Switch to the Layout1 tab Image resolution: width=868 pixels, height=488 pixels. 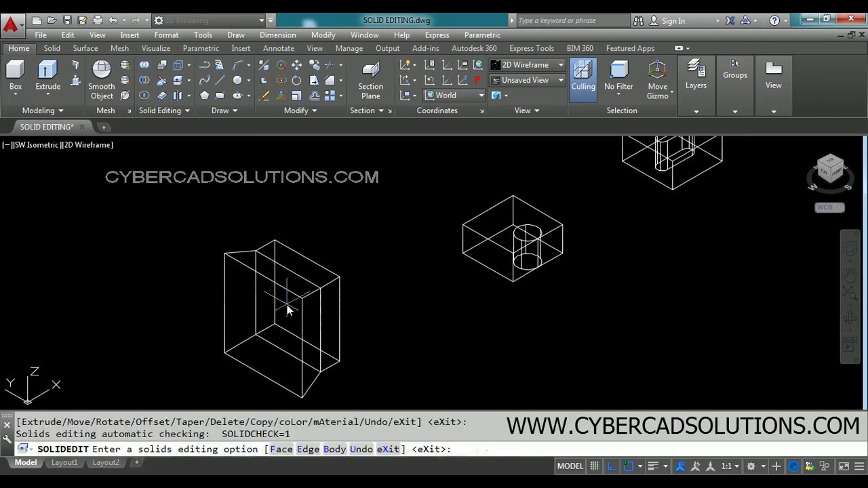tap(64, 463)
